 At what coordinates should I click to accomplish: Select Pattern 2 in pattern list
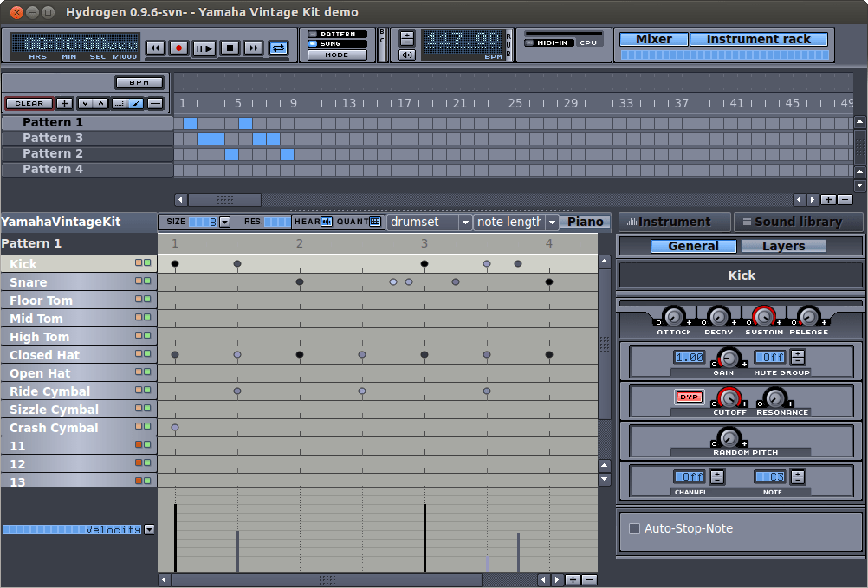[x=87, y=153]
